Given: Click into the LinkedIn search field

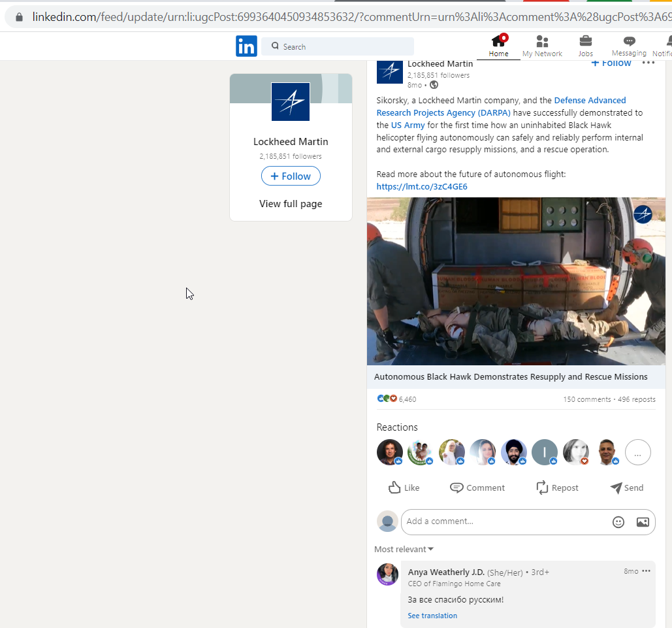Looking at the screenshot, I should [338, 46].
